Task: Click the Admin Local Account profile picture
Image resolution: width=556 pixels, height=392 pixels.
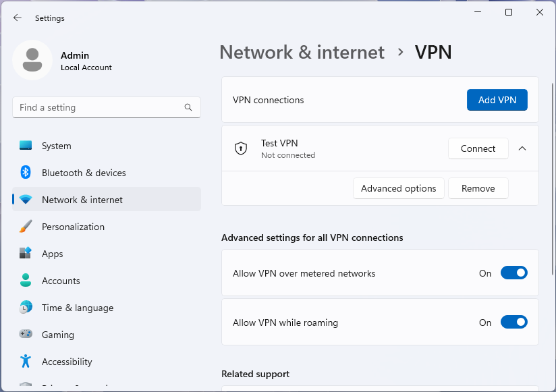Action: (32, 60)
